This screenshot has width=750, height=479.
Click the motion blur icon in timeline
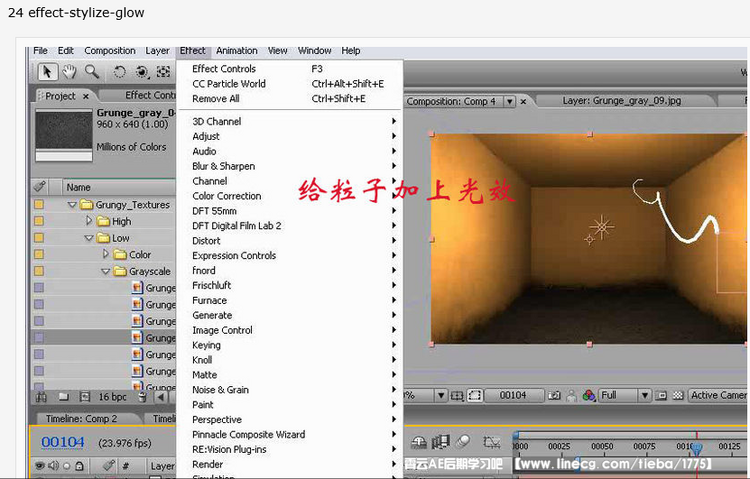tap(462, 442)
